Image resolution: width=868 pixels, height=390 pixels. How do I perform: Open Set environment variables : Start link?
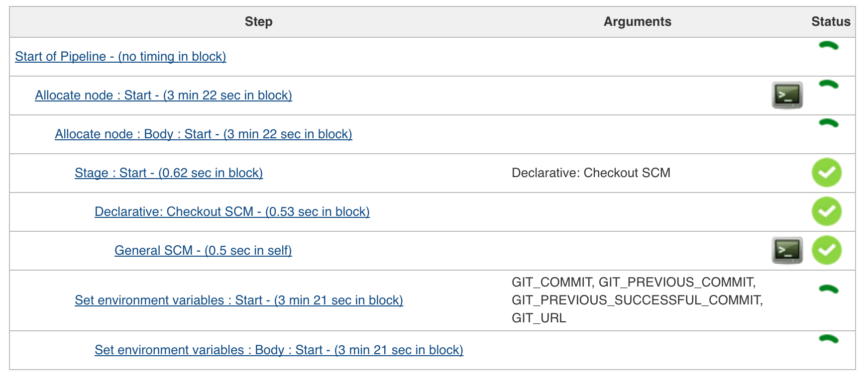[x=238, y=300]
